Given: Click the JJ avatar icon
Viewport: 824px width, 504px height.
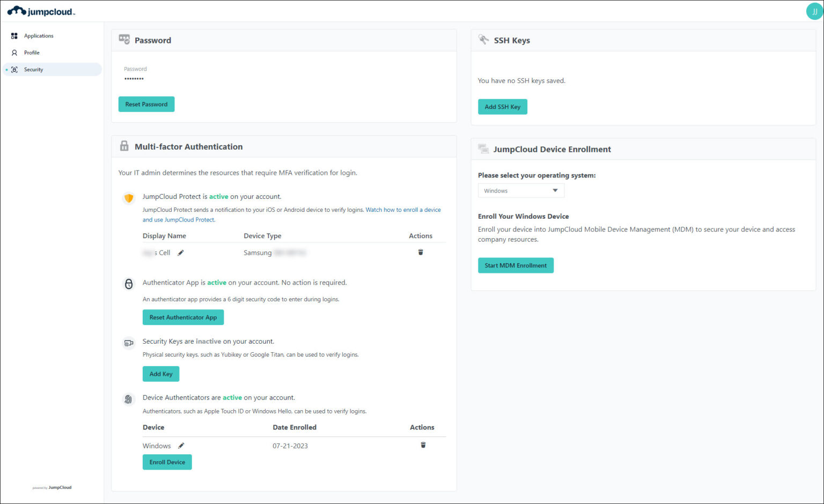Looking at the screenshot, I should coord(814,11).
